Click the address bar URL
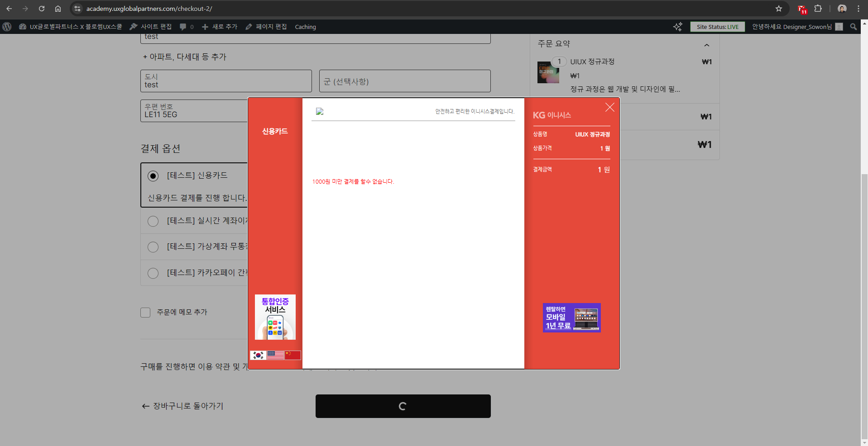The width and height of the screenshot is (868, 446). (x=149, y=9)
